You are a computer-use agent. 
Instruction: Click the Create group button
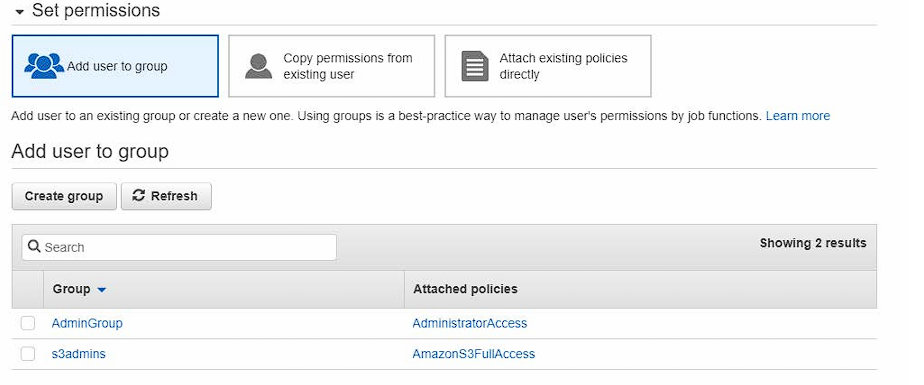(x=64, y=196)
